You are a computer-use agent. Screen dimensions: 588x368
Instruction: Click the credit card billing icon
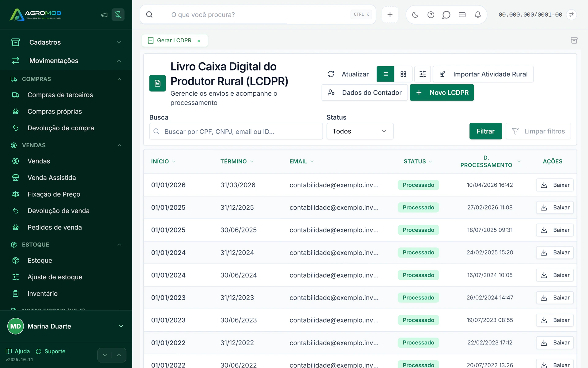point(462,15)
